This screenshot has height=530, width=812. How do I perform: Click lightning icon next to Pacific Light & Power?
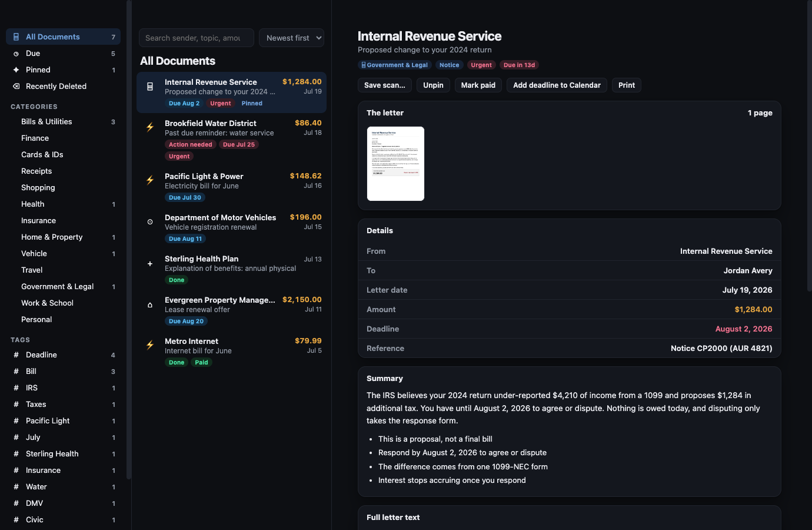pyautogui.click(x=150, y=180)
